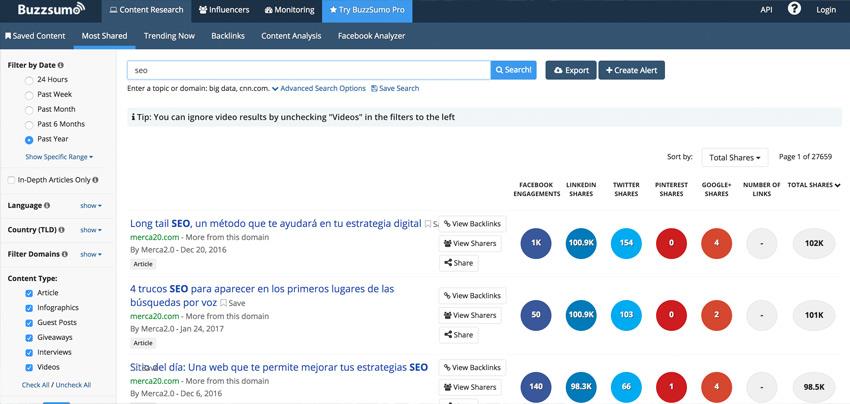Open the Content Research menu

tap(146, 10)
